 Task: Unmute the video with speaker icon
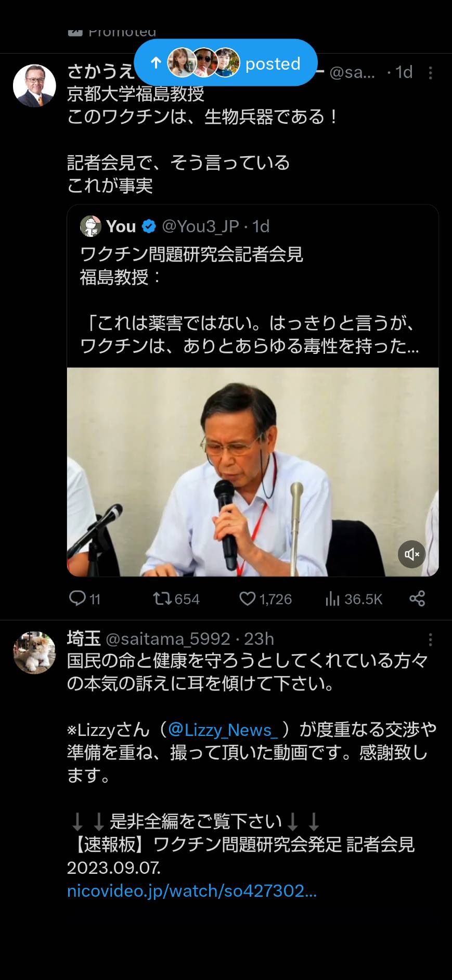click(412, 554)
